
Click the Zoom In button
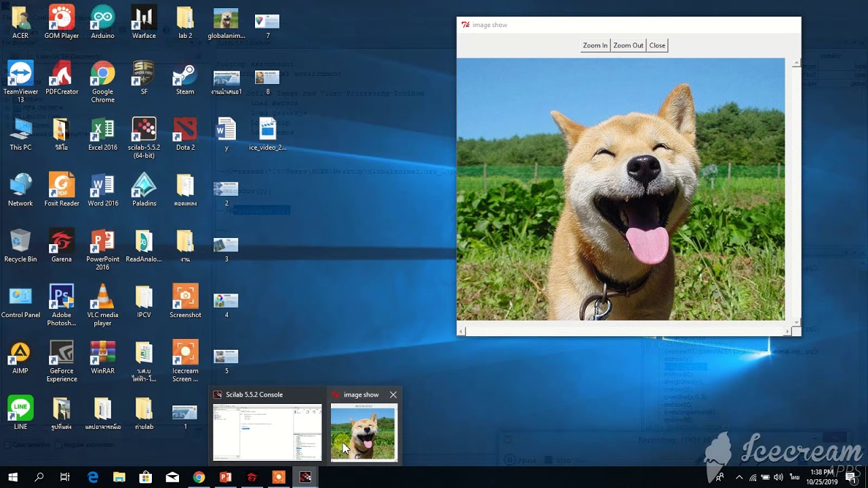point(595,45)
